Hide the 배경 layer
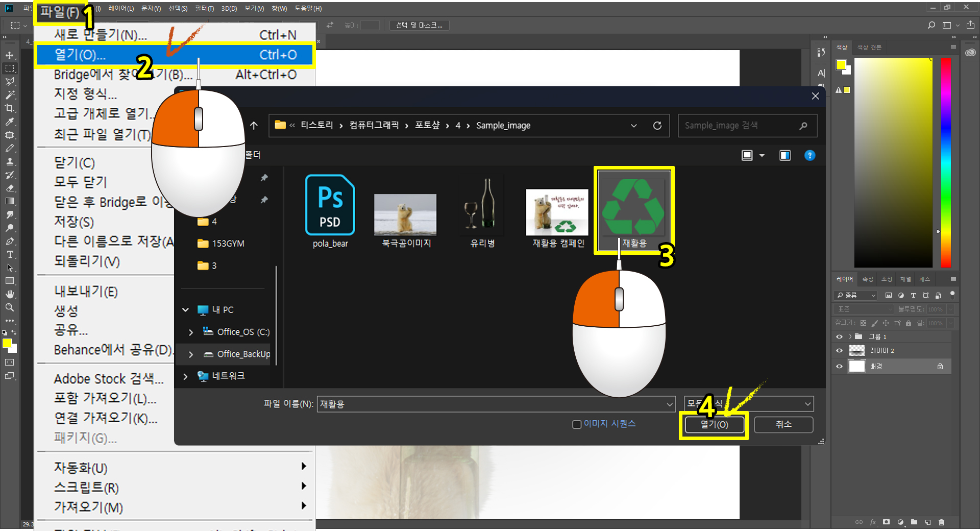Viewport: 980px width, 531px height. point(839,367)
